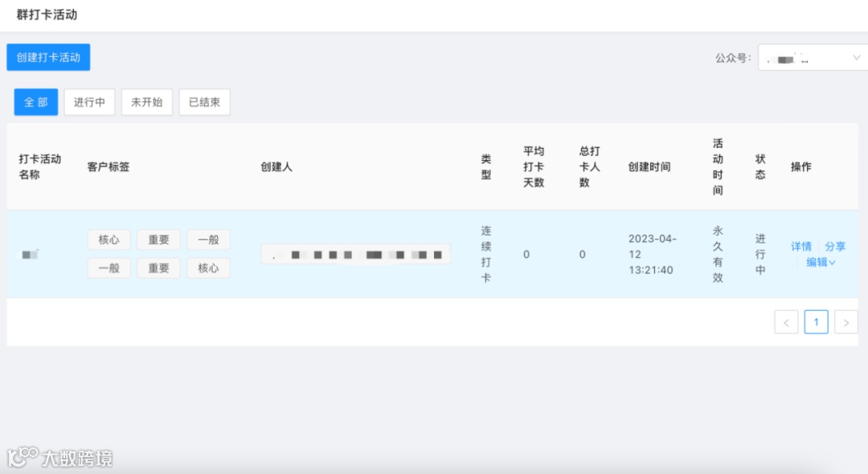Click the 创建打卡活动 button

point(48,57)
